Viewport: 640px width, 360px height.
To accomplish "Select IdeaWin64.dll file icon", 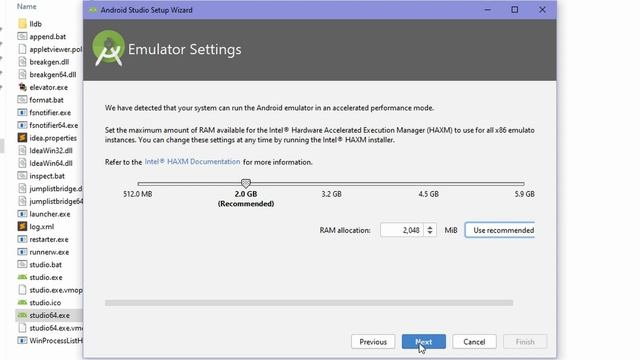I will pyautogui.click(x=22, y=163).
